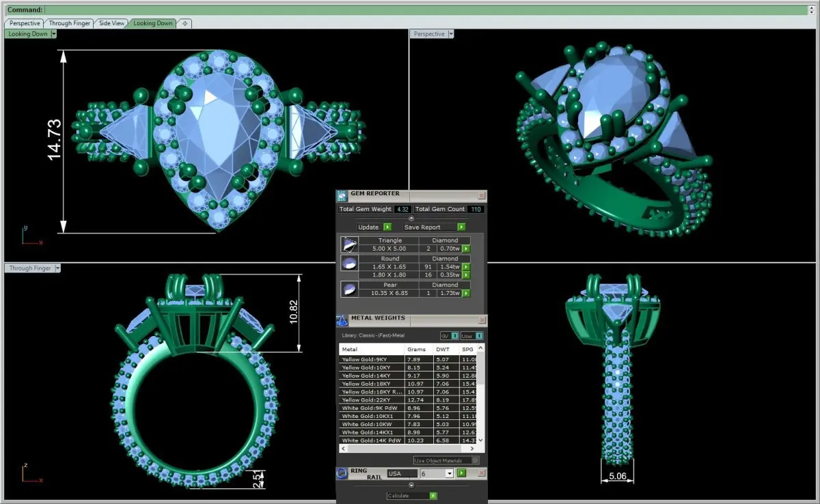The width and height of the screenshot is (820, 504).
Task: Close the Ring Rail panel
Action: tap(482, 473)
